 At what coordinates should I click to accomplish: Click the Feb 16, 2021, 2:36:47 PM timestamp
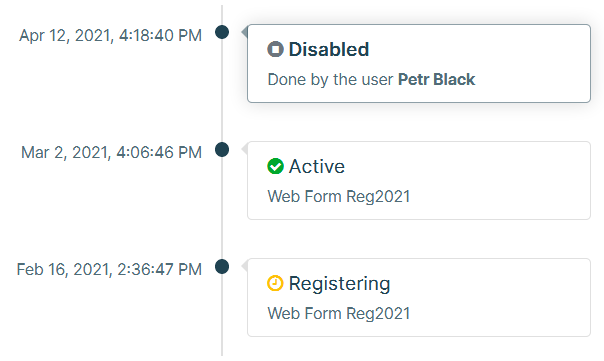(x=109, y=270)
